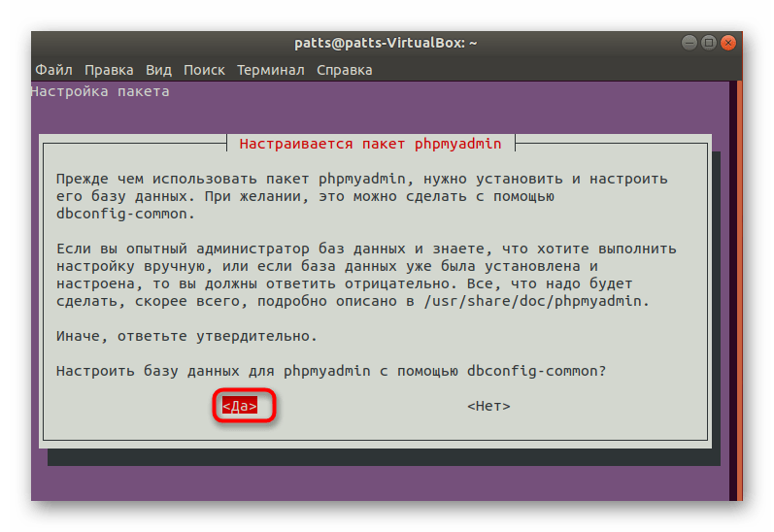Choose the <Да> answer button
Image resolution: width=774 pixels, height=532 pixels.
tap(240, 406)
